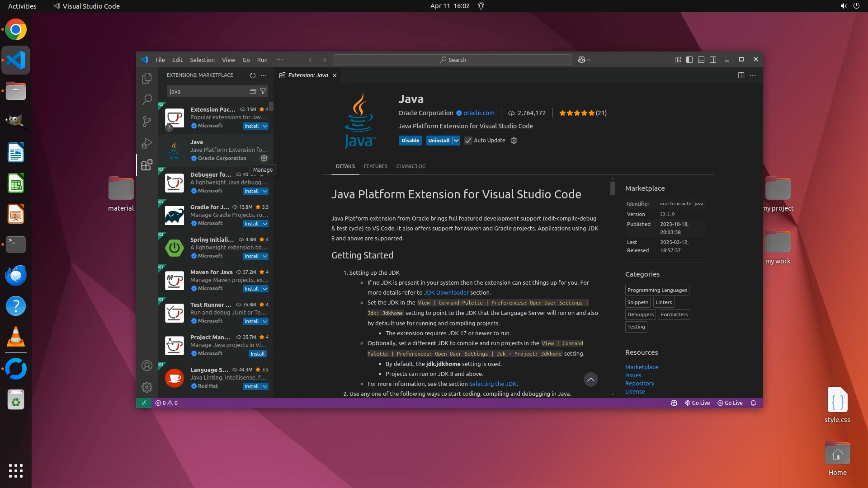Toggle the primary side bar layout button
Viewport: 868px width, 488px height.
[689, 60]
